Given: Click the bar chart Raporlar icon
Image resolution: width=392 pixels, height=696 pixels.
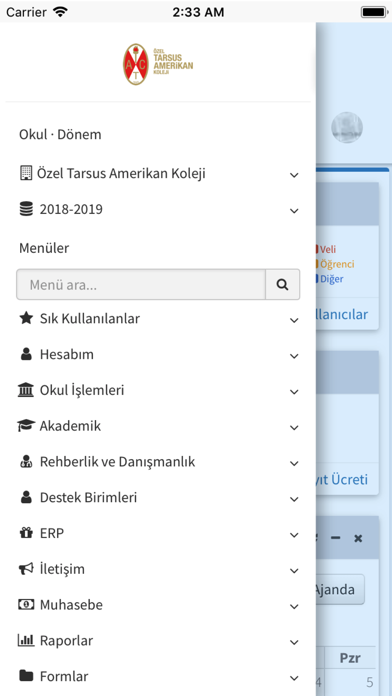Looking at the screenshot, I should 26,641.
